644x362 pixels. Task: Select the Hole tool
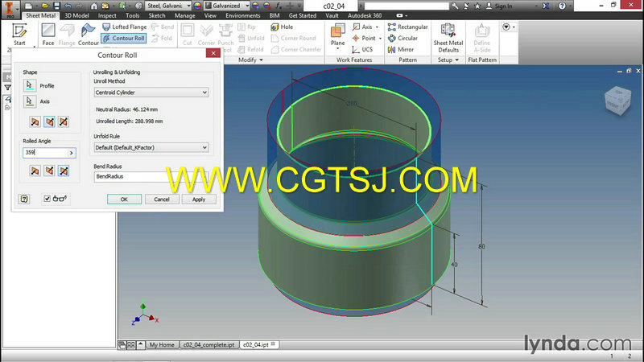(282, 27)
